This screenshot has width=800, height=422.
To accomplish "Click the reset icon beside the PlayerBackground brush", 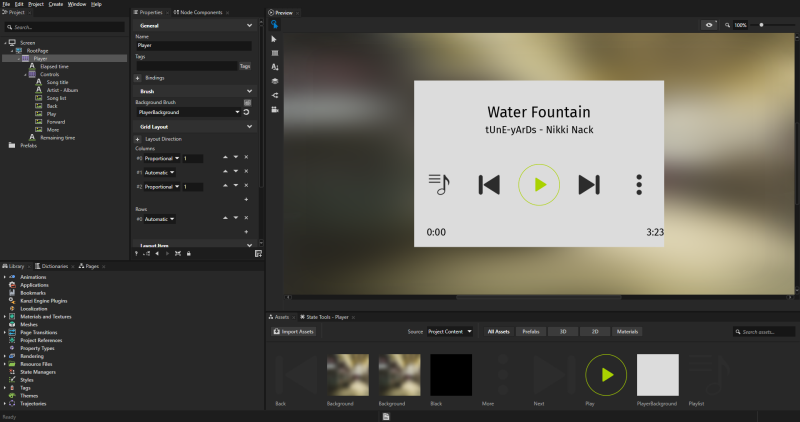I will point(247,112).
